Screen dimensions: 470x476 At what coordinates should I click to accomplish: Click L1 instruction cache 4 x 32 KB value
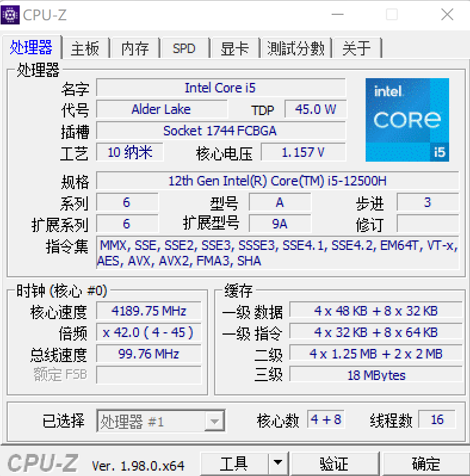(376, 332)
